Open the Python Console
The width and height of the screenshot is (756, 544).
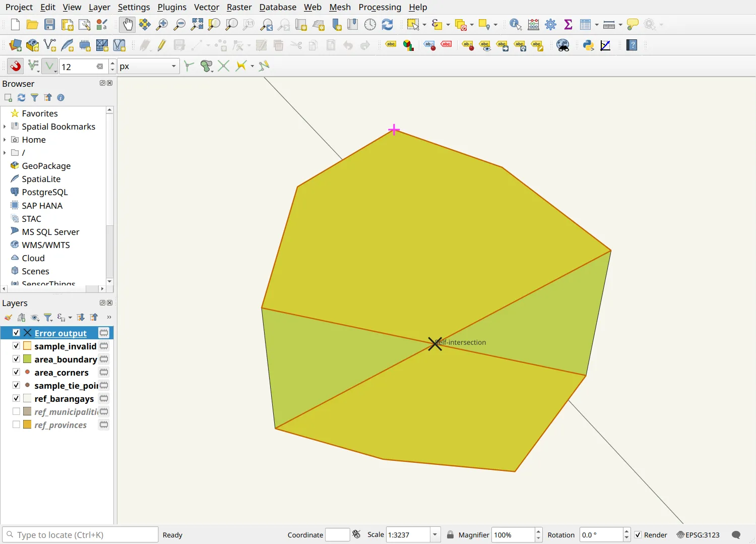(588, 45)
